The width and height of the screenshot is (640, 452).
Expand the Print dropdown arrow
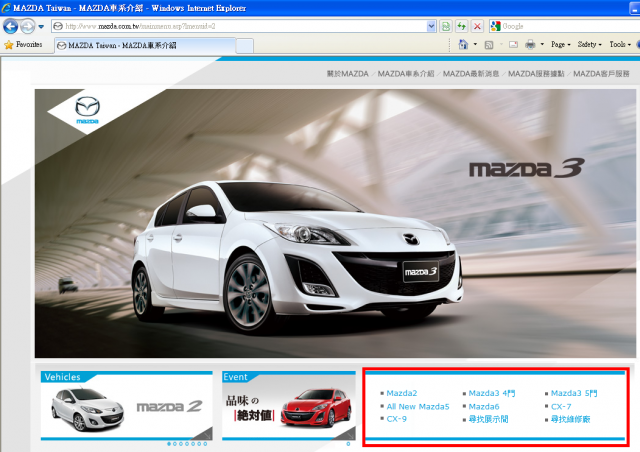542,44
